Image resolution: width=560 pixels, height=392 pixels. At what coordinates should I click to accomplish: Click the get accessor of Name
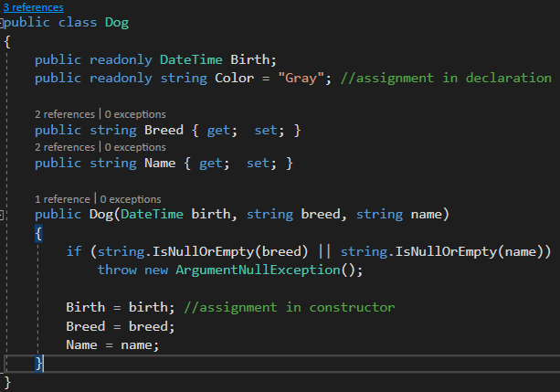click(210, 164)
